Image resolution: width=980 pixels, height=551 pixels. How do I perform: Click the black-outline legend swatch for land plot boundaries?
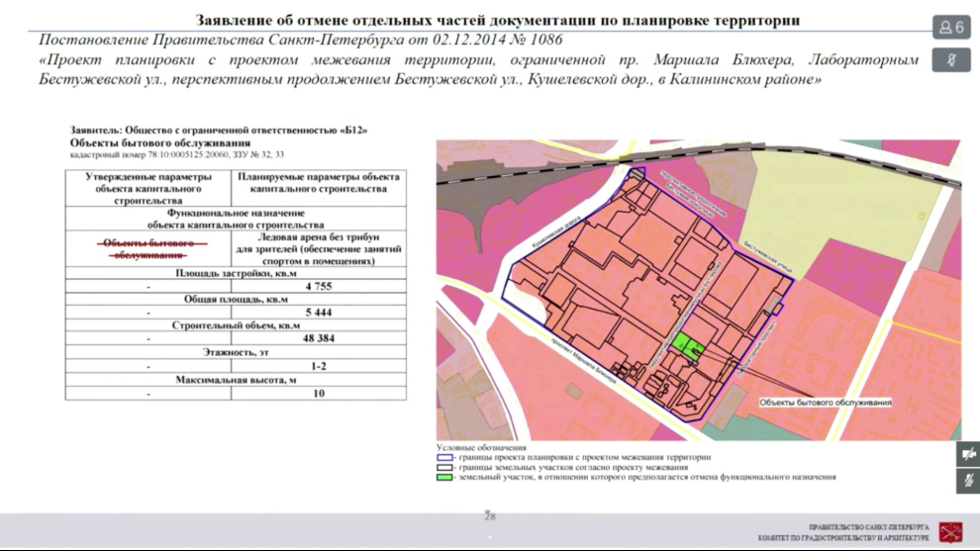[444, 467]
